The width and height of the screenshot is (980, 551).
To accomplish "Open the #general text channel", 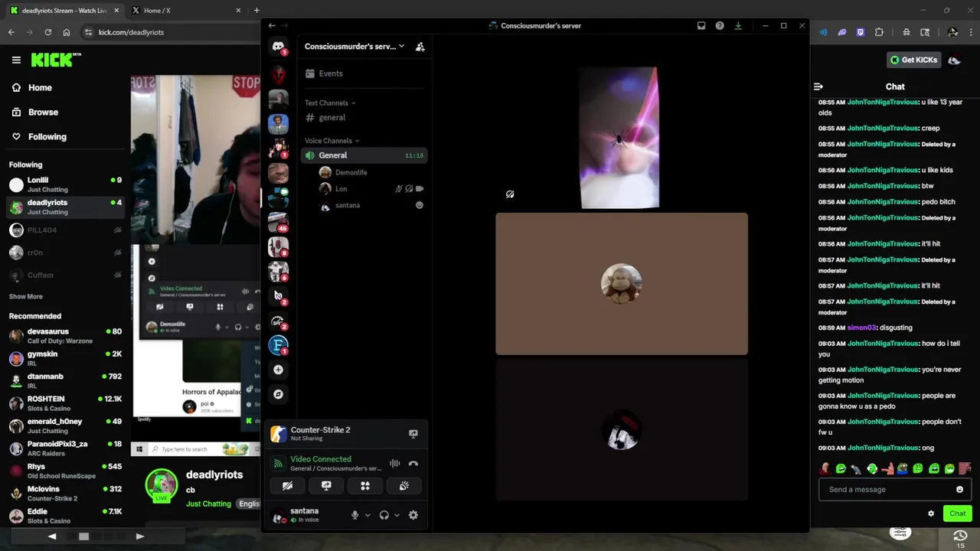I will pyautogui.click(x=363, y=118).
